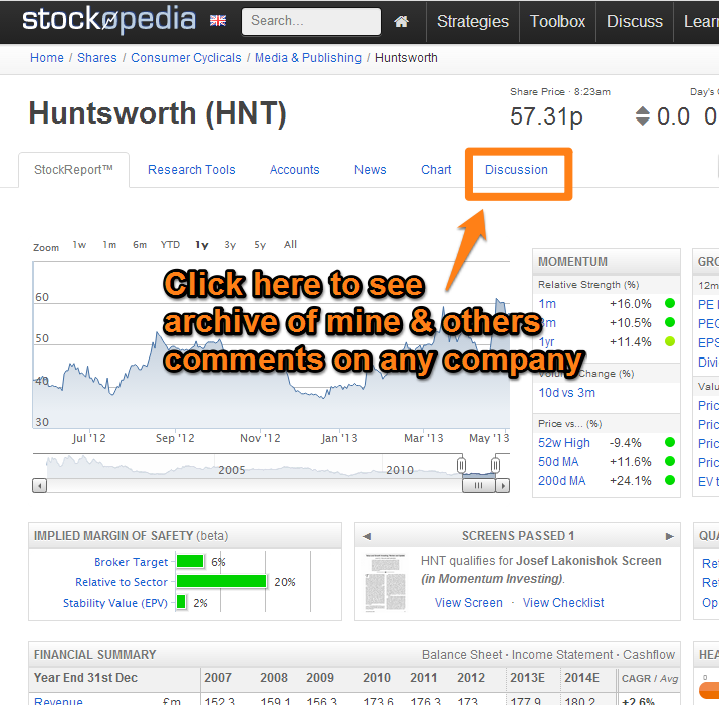Open the 10d vs 3m volume link
Image resolution: width=719 pixels, height=705 pixels.
click(x=567, y=393)
